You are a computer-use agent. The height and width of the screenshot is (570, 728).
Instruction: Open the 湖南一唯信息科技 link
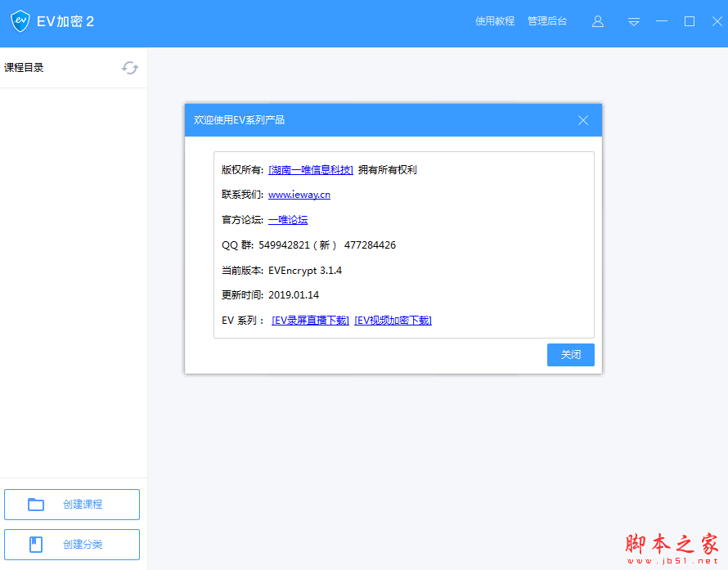311,170
